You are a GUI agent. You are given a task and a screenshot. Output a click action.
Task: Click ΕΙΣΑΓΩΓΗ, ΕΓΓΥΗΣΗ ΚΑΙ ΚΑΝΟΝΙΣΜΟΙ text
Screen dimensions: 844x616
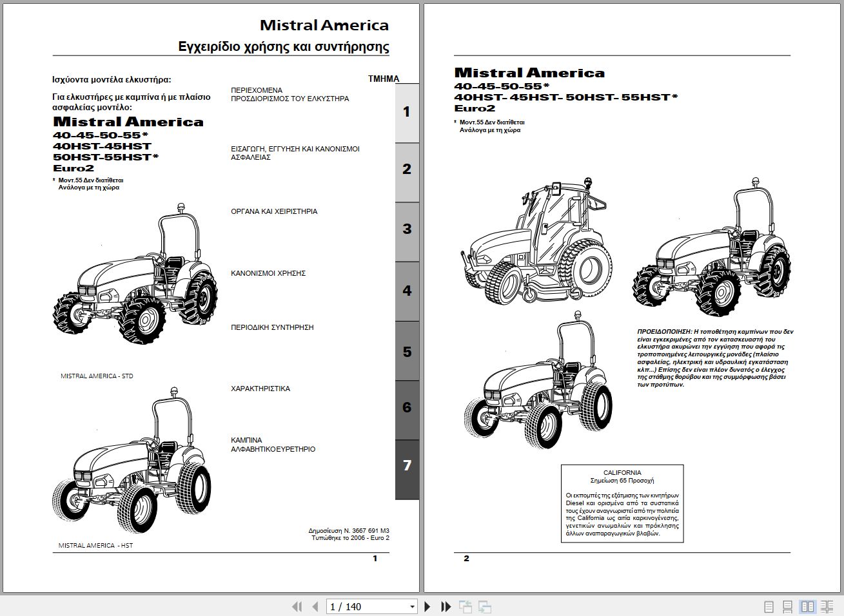[x=295, y=149]
